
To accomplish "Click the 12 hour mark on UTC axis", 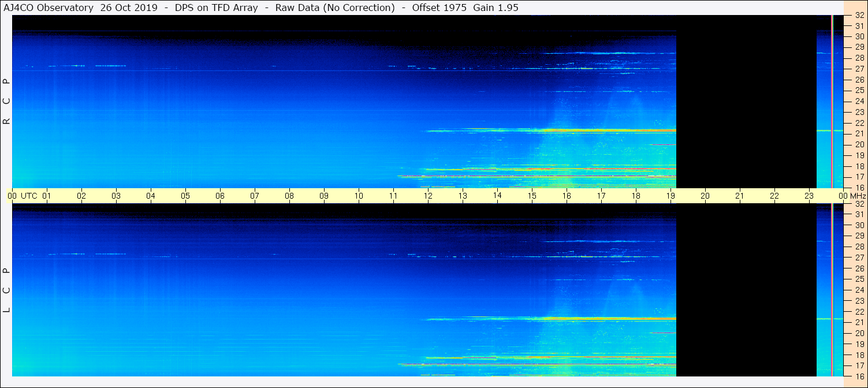I will [x=428, y=196].
